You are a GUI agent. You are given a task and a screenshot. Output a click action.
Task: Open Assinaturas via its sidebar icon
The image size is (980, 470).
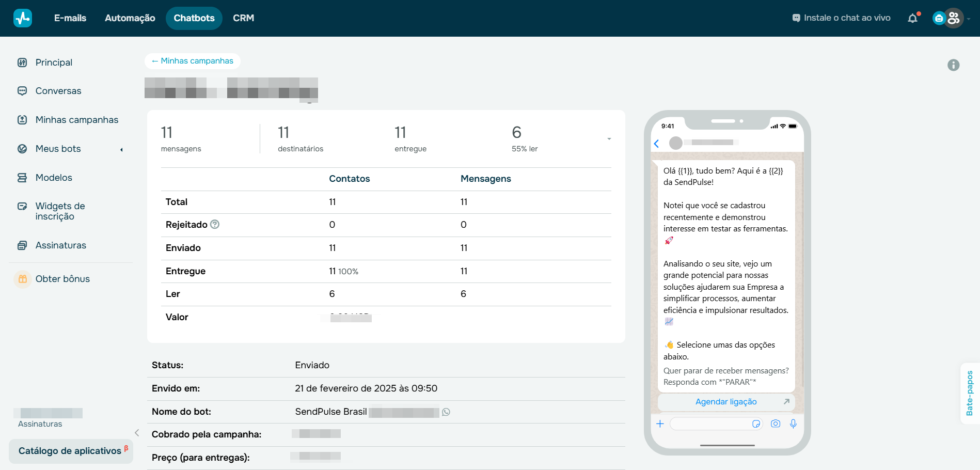[x=22, y=245]
